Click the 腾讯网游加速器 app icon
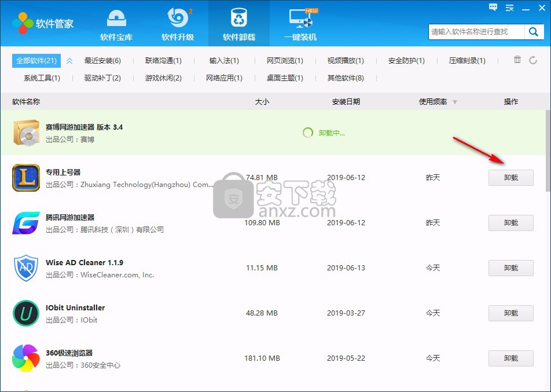 click(26, 223)
